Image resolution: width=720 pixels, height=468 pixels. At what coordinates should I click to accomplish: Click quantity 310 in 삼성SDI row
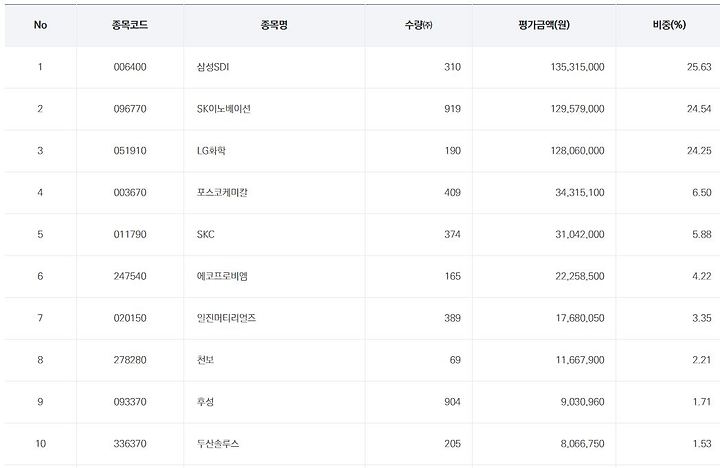click(x=452, y=67)
